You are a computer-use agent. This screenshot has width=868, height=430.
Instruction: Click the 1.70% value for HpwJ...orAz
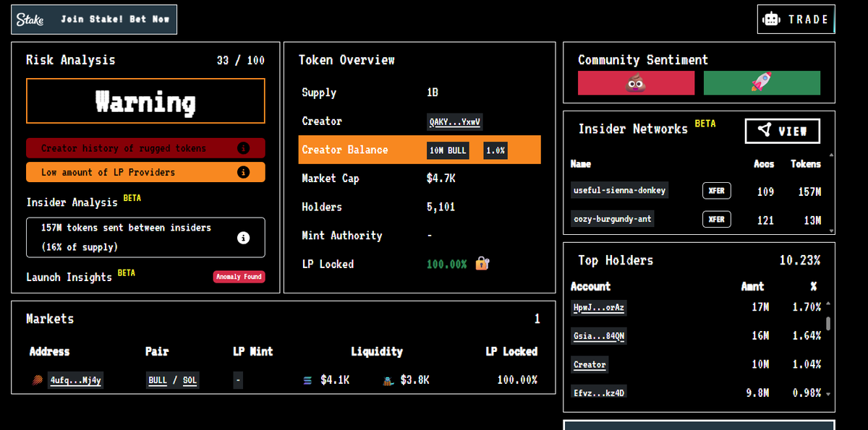[807, 307]
